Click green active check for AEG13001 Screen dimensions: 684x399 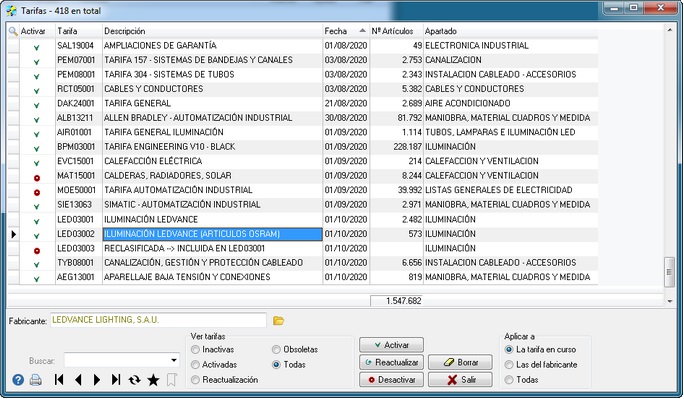pos(37,279)
